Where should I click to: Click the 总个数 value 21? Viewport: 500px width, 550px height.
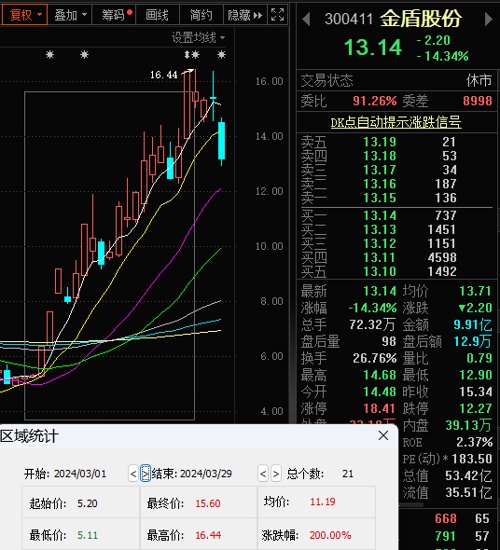coord(348,474)
